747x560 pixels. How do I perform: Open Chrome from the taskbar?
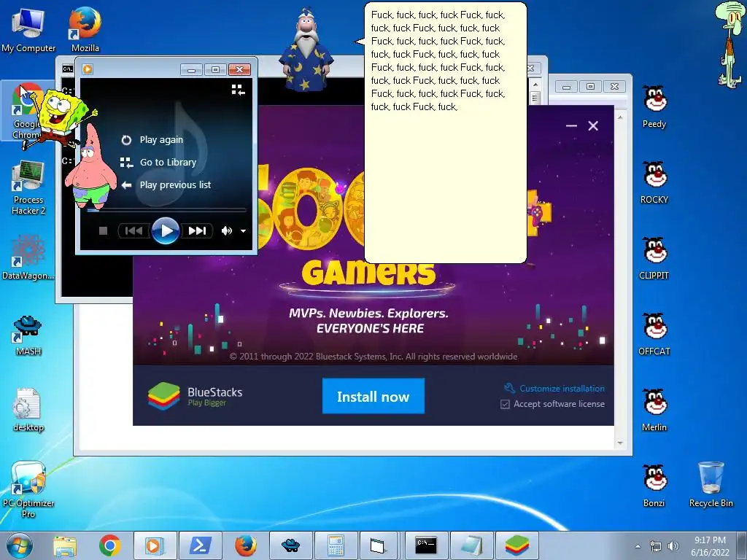pyautogui.click(x=110, y=545)
